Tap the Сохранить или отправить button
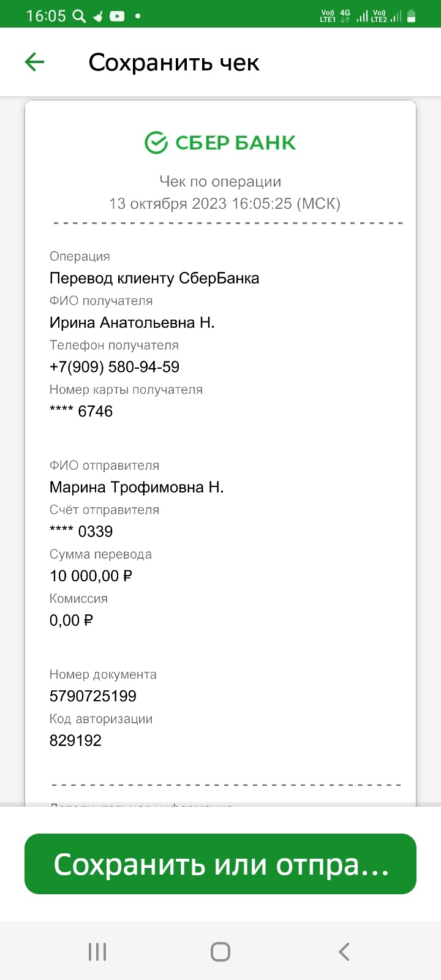The height and width of the screenshot is (980, 441). coord(221,864)
